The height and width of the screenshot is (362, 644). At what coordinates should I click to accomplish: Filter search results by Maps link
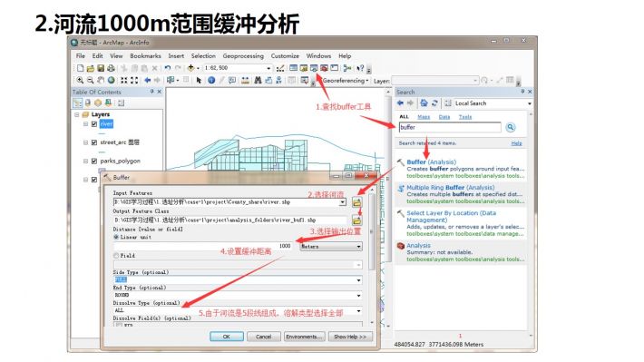[424, 117]
